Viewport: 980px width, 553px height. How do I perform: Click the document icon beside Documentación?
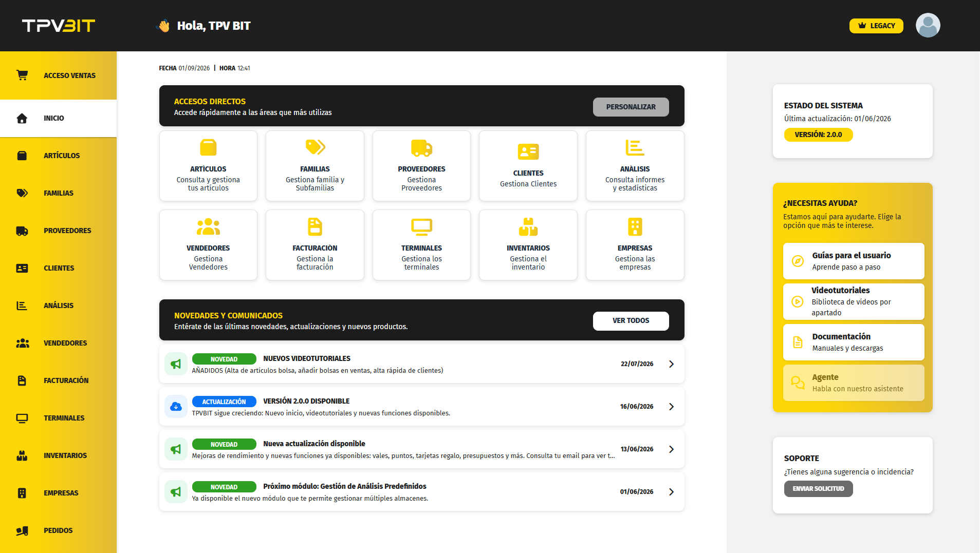[x=798, y=342]
